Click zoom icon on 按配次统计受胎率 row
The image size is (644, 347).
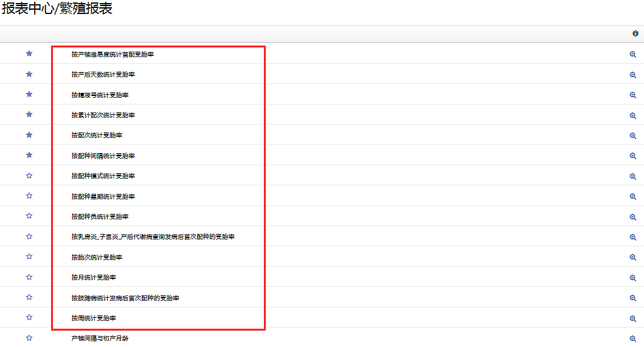(633, 136)
